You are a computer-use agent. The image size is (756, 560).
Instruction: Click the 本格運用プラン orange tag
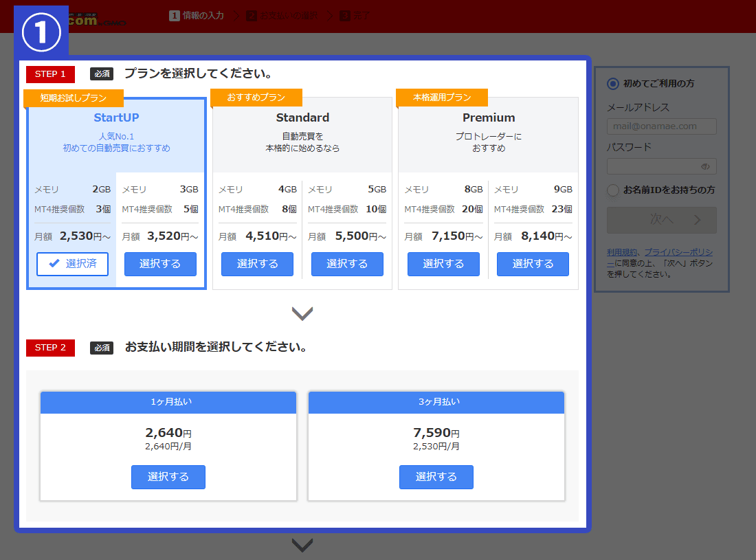(x=442, y=98)
